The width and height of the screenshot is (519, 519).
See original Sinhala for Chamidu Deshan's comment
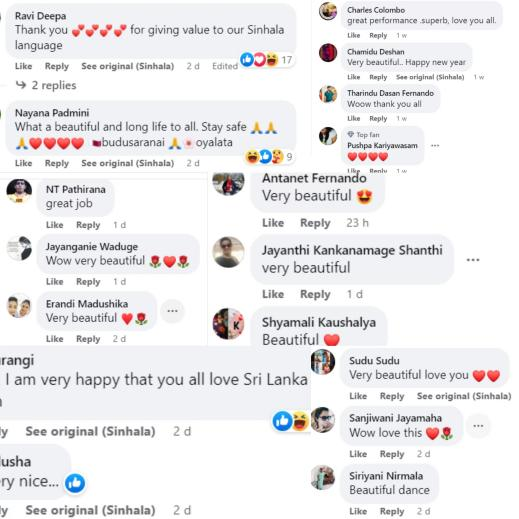click(x=430, y=77)
